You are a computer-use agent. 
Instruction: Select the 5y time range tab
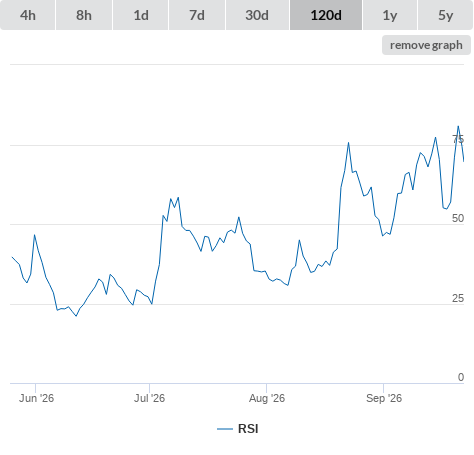click(x=445, y=15)
